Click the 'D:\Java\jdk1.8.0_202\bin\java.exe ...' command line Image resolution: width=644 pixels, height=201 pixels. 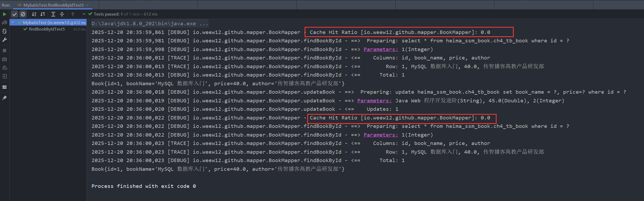pos(150,24)
